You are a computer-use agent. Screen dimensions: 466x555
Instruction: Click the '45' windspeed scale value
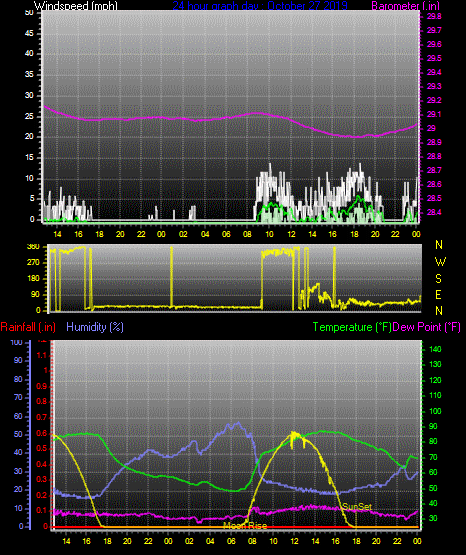pyautogui.click(x=29, y=34)
